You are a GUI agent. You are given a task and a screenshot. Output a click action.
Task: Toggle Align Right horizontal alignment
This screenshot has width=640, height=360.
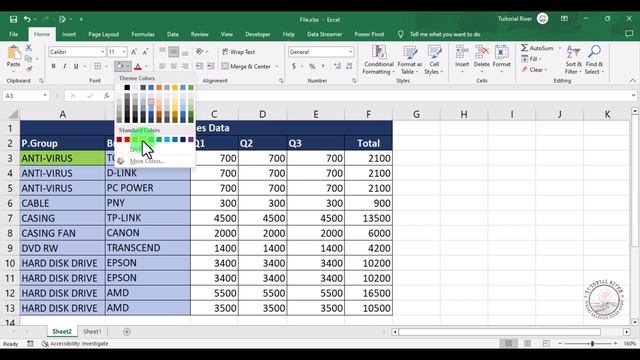(185, 66)
